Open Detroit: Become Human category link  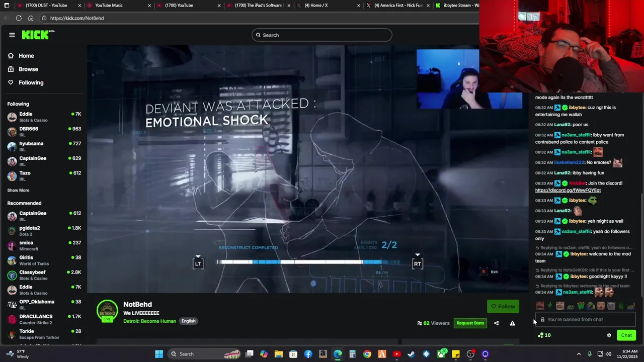point(149,321)
